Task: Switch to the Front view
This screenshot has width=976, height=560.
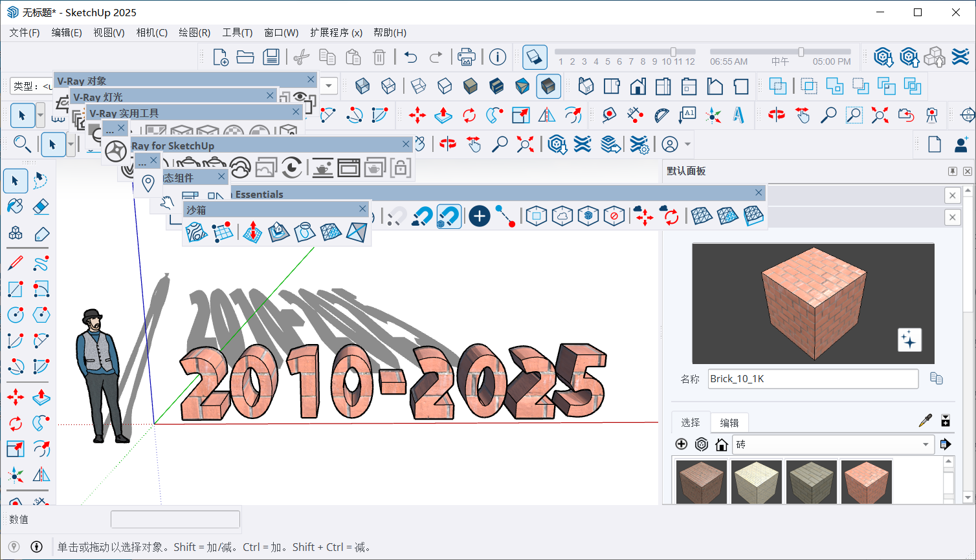Action: click(x=638, y=85)
